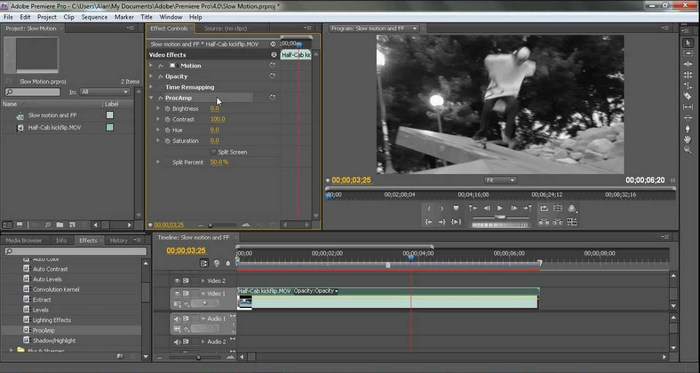This screenshot has width=700, height=373.
Task: Pick the Razor tool in toolbar
Action: tap(688, 96)
